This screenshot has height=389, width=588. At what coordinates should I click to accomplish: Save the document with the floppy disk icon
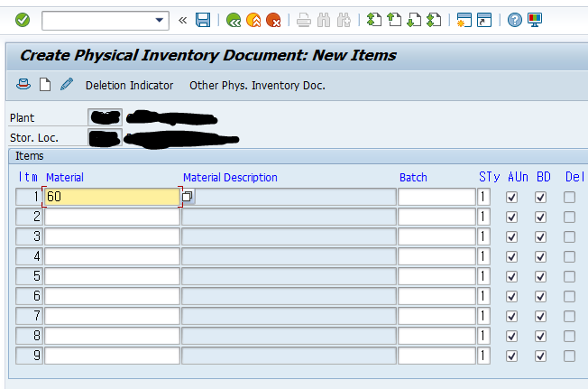tap(203, 20)
